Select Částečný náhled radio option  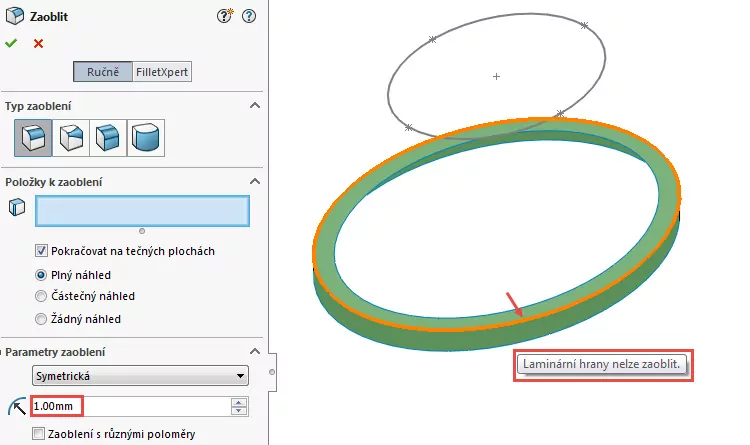pyautogui.click(x=41, y=296)
